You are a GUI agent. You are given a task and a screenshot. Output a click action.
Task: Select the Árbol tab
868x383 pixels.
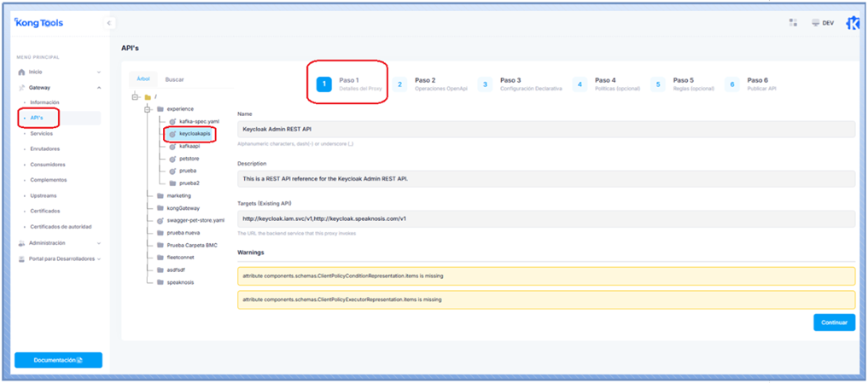tap(143, 79)
